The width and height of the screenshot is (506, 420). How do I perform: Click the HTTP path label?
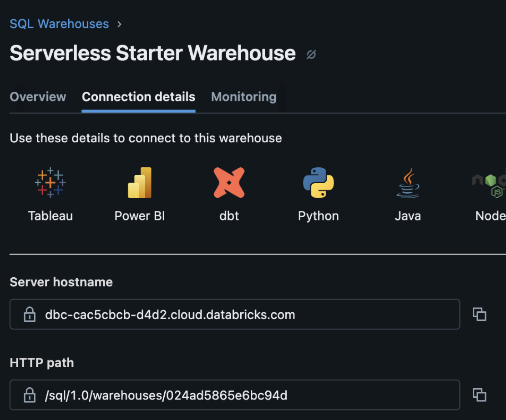click(41, 363)
